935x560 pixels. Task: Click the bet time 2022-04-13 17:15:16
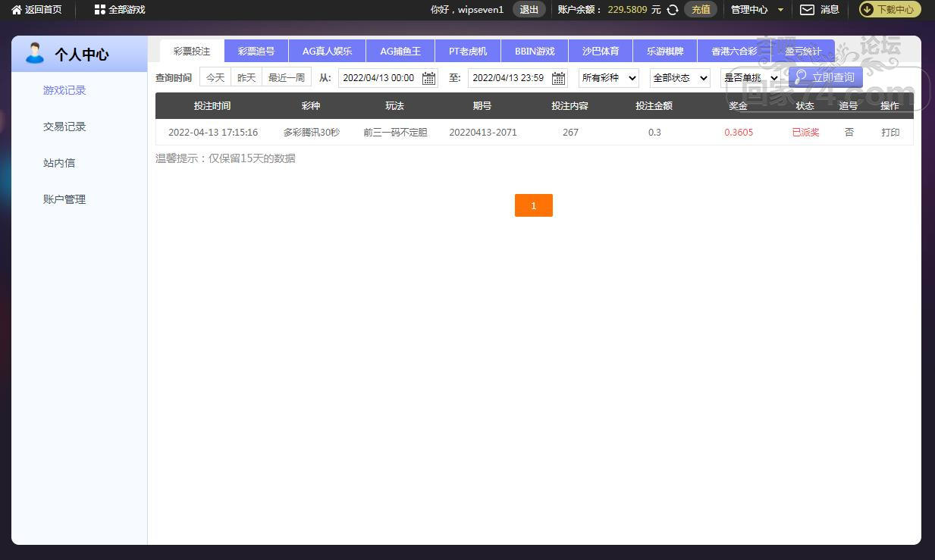coord(213,133)
